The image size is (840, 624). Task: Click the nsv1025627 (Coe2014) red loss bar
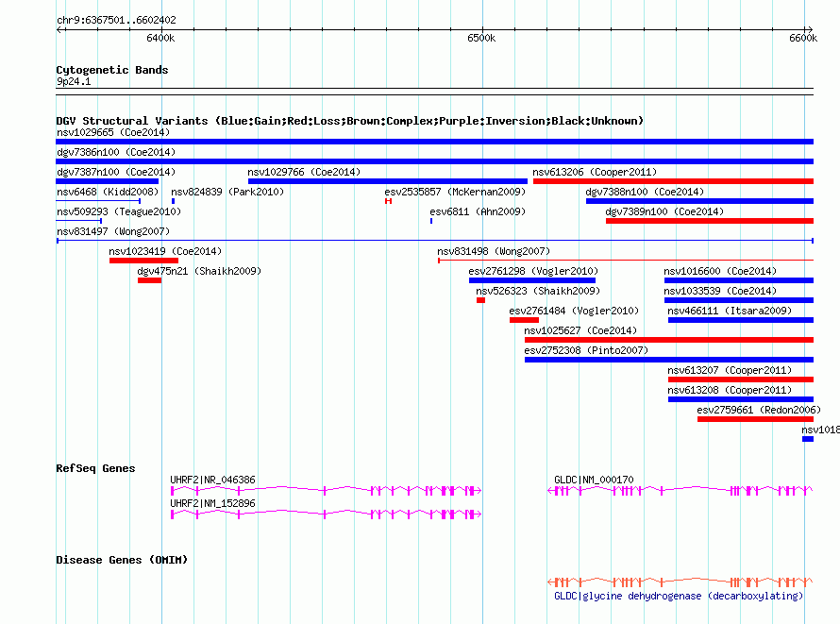pyautogui.click(x=669, y=340)
